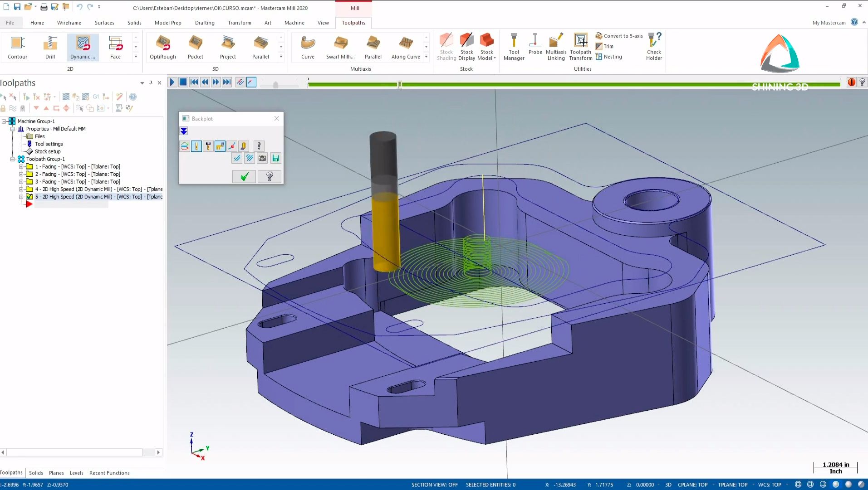Image resolution: width=868 pixels, height=490 pixels.
Task: Toggle Display rapid moves in Backplot
Action: (220, 146)
